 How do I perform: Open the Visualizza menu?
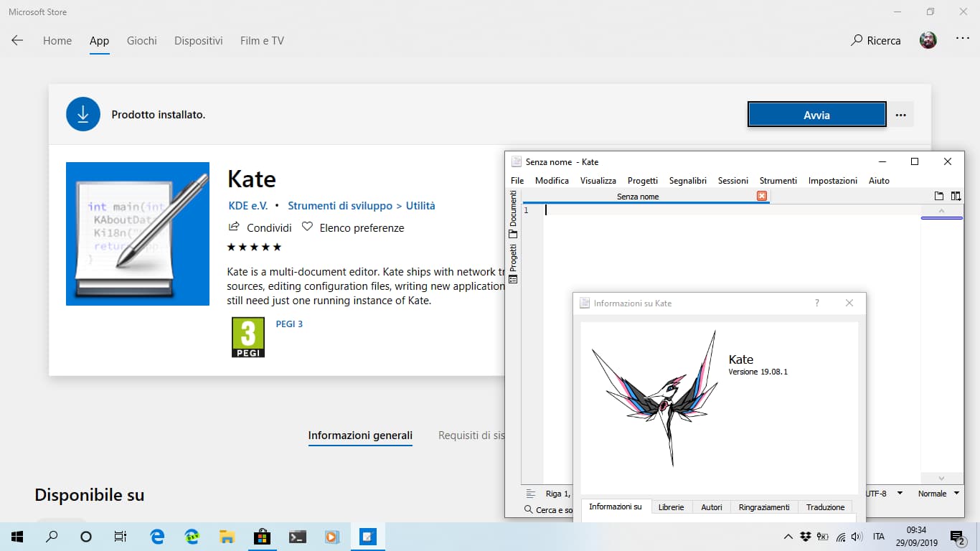click(598, 181)
